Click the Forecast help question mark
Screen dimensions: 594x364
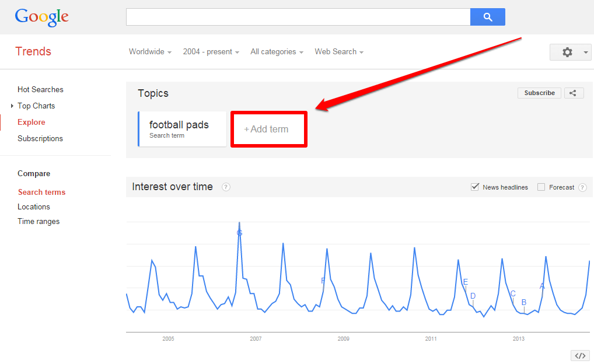(x=583, y=187)
